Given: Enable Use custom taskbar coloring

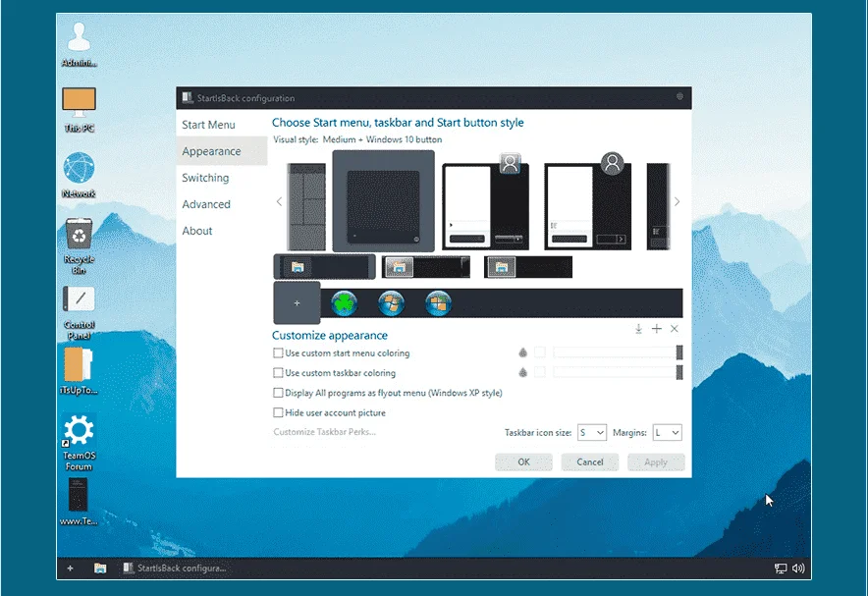Looking at the screenshot, I should 278,372.
